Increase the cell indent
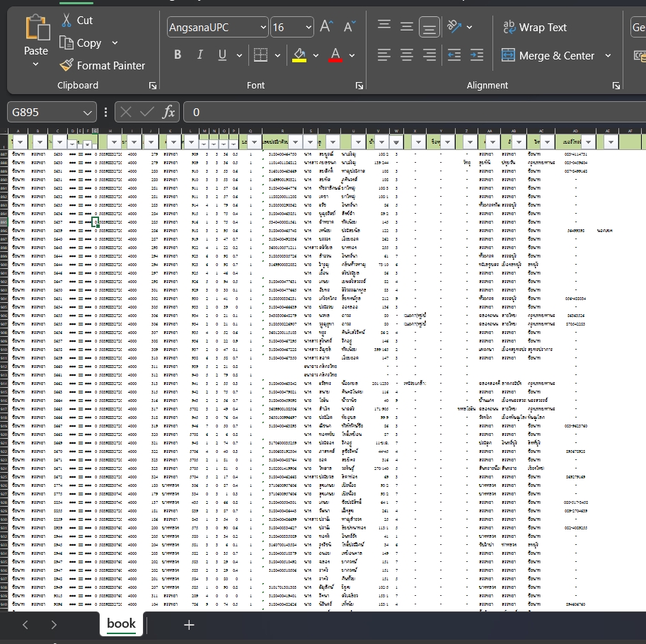 coord(477,54)
